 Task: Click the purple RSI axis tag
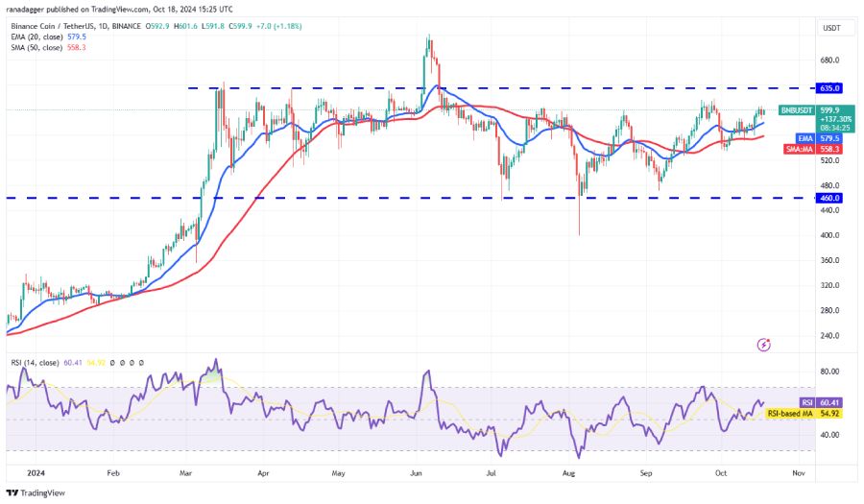tap(807, 402)
